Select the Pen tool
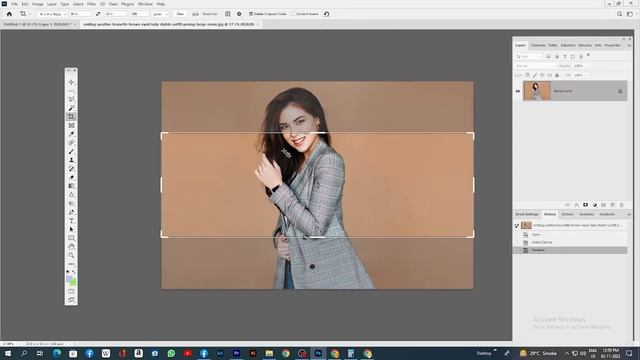640x360 pixels. tap(71, 212)
